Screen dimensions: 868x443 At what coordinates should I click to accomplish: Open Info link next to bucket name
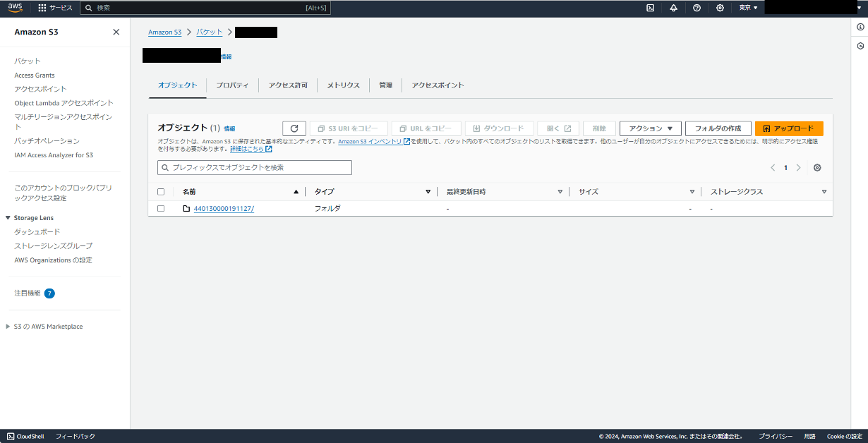tap(226, 56)
